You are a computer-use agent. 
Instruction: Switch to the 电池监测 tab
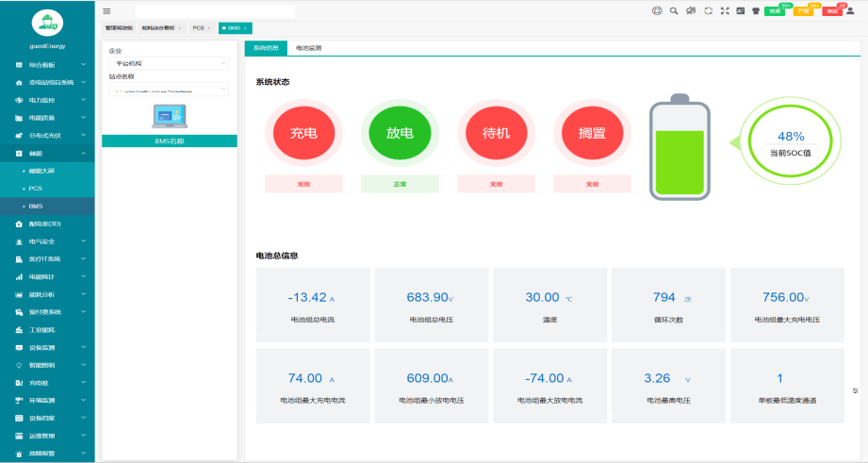coord(308,47)
